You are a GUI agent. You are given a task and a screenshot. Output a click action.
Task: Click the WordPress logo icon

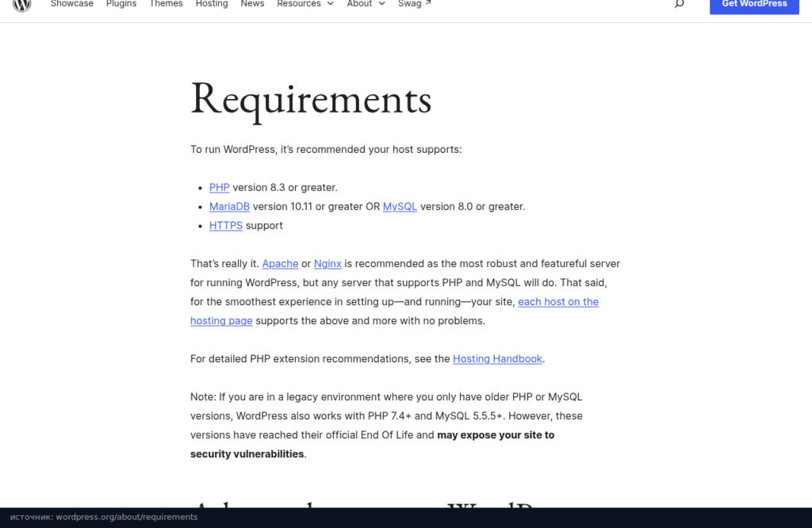click(x=21, y=4)
